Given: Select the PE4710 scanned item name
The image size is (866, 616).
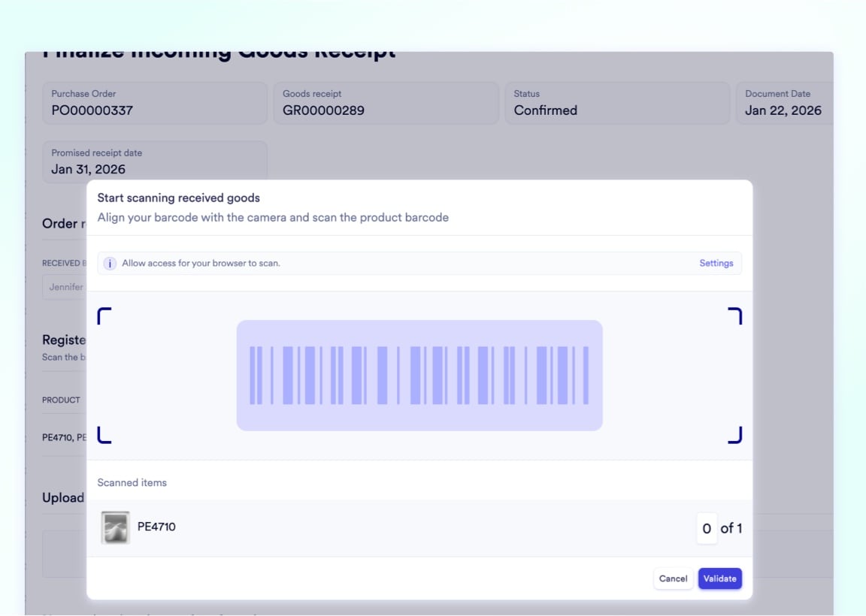Looking at the screenshot, I should (156, 527).
